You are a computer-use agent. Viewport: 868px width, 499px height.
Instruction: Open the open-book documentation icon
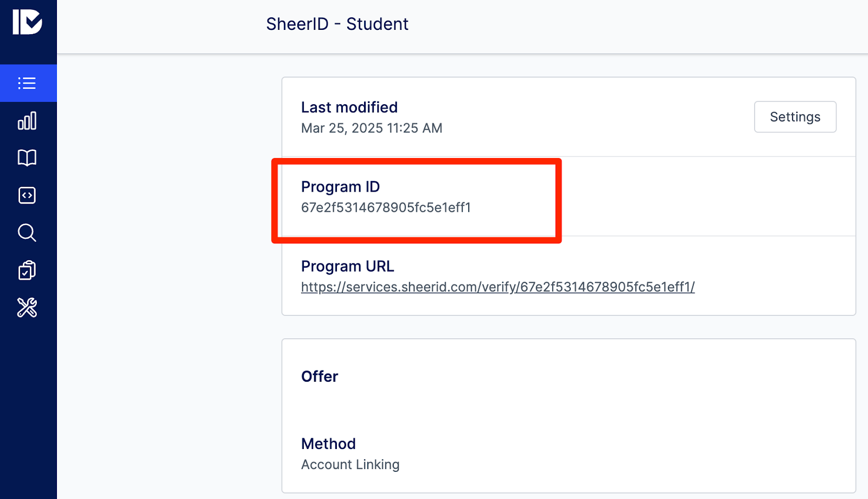click(x=27, y=158)
